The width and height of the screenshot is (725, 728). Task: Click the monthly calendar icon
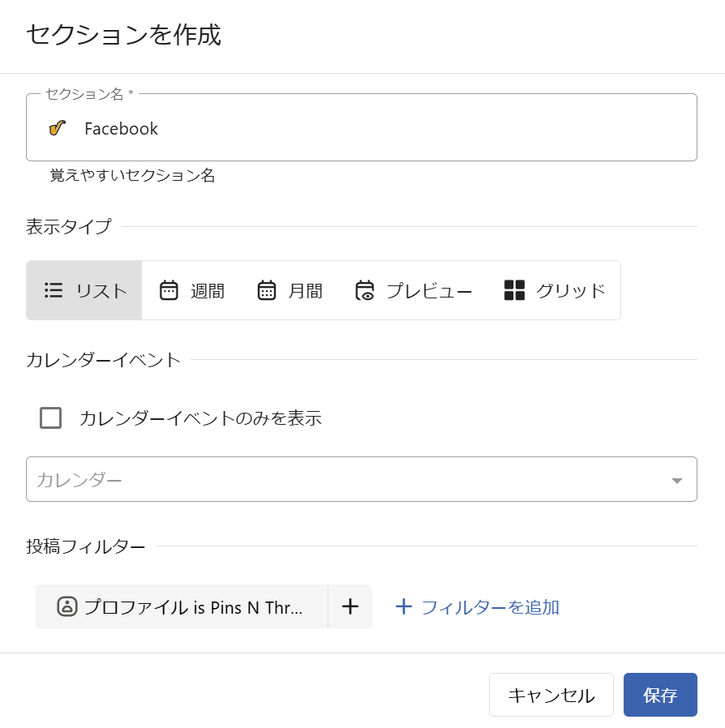(x=267, y=290)
